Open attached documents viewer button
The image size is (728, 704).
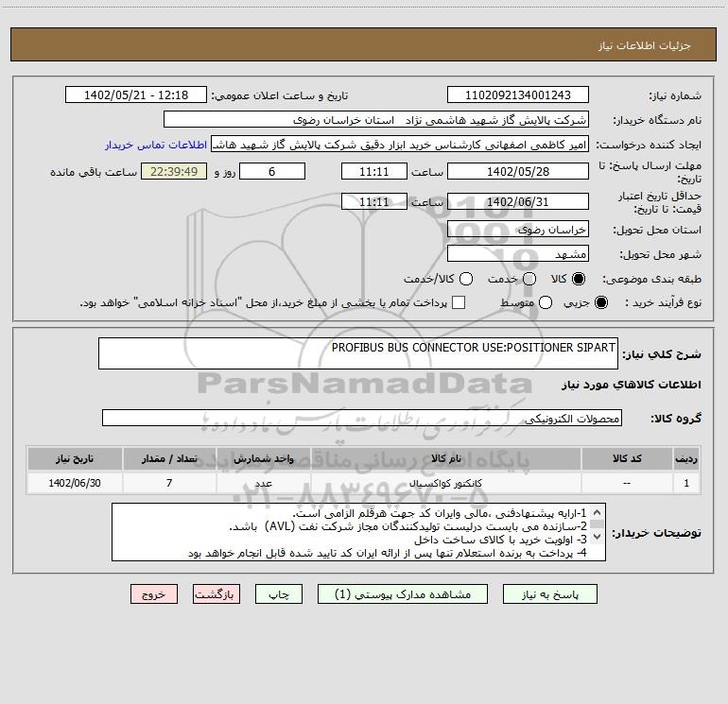click(x=402, y=594)
